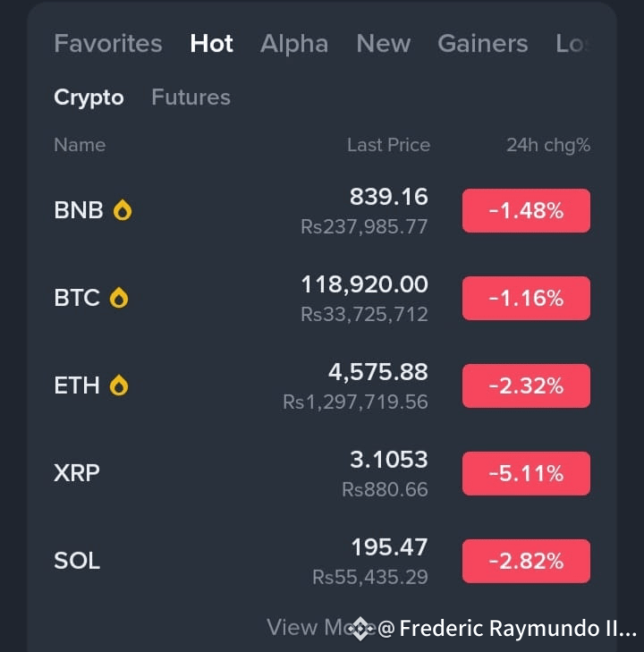
Task: Switch to the Futures sub-tab
Action: click(x=191, y=97)
